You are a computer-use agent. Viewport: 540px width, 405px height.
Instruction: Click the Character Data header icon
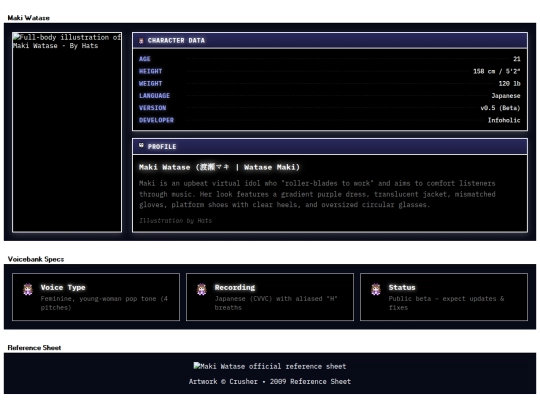(141, 41)
